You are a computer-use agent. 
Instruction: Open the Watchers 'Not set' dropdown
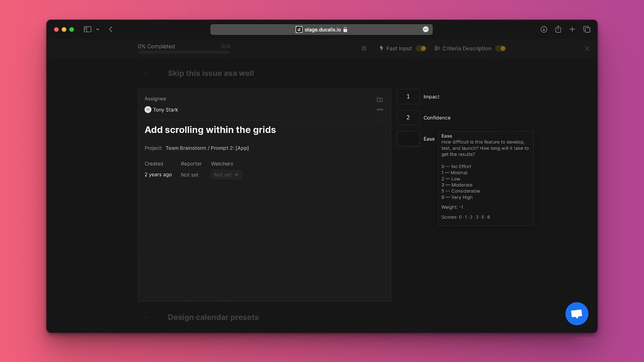tap(226, 175)
